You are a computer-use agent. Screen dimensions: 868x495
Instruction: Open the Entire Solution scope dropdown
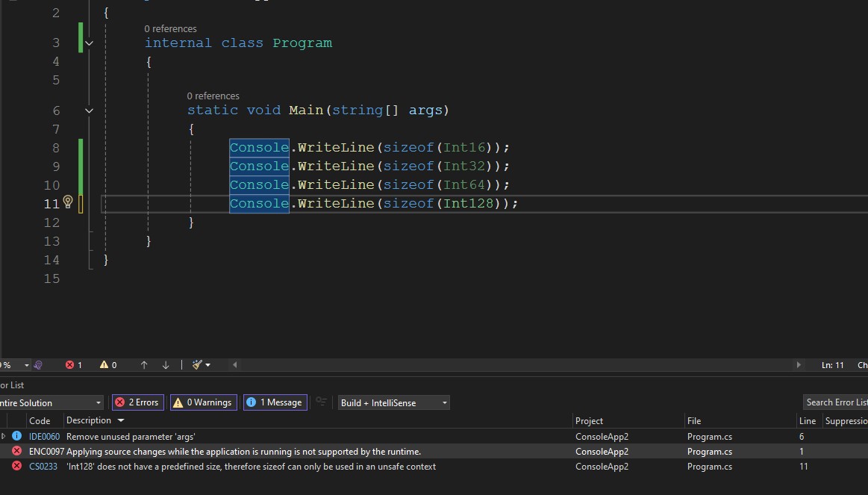click(51, 402)
